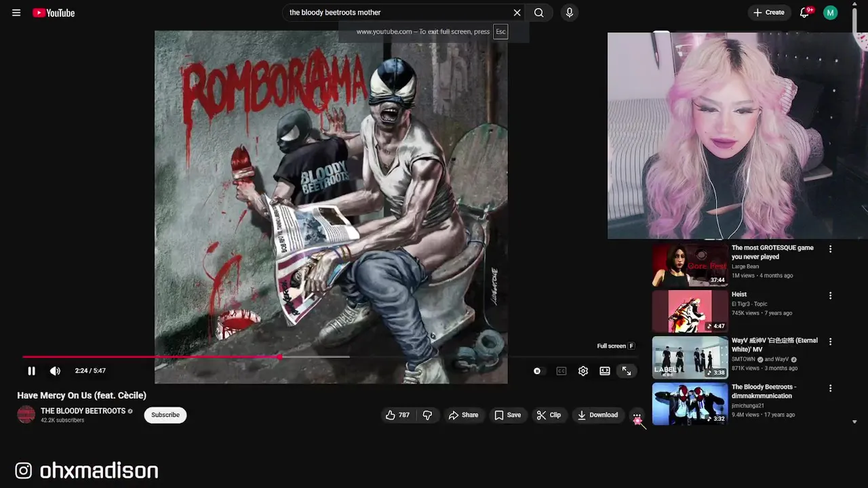This screenshot has height=488, width=868.
Task: Open THE BLOODY BEETROOTS channel name link
Action: (83, 411)
